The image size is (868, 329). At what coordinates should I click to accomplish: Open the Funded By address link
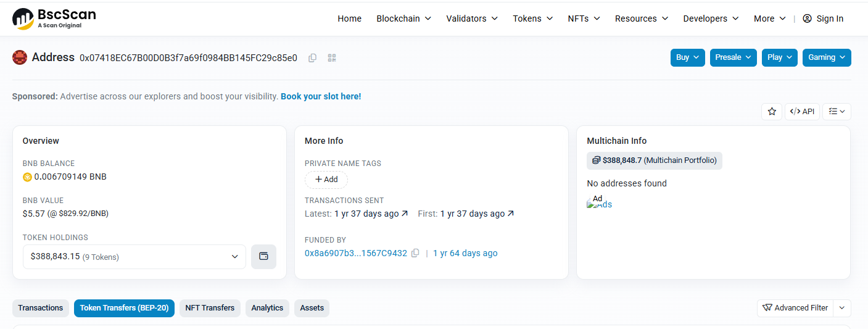tap(356, 253)
